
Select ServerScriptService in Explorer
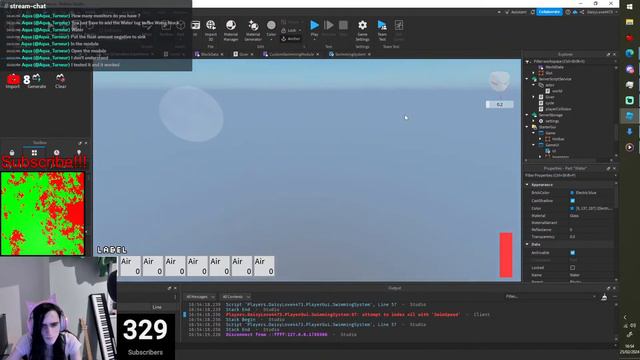point(555,79)
